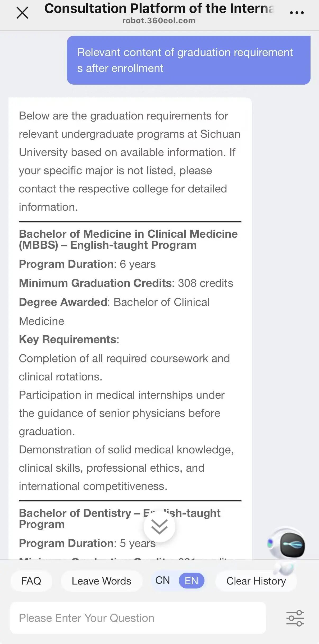The height and width of the screenshot is (644, 319).
Task: Select the blue graduation requirements message bubble
Action: pyautogui.click(x=188, y=60)
